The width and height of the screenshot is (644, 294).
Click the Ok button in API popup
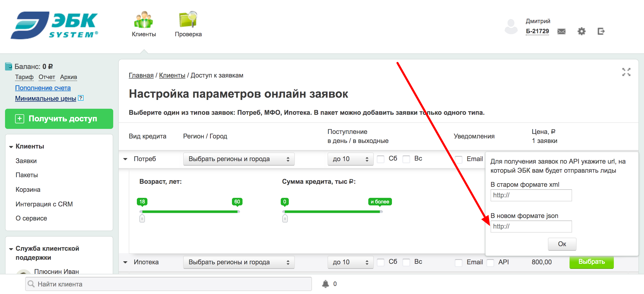[562, 244]
